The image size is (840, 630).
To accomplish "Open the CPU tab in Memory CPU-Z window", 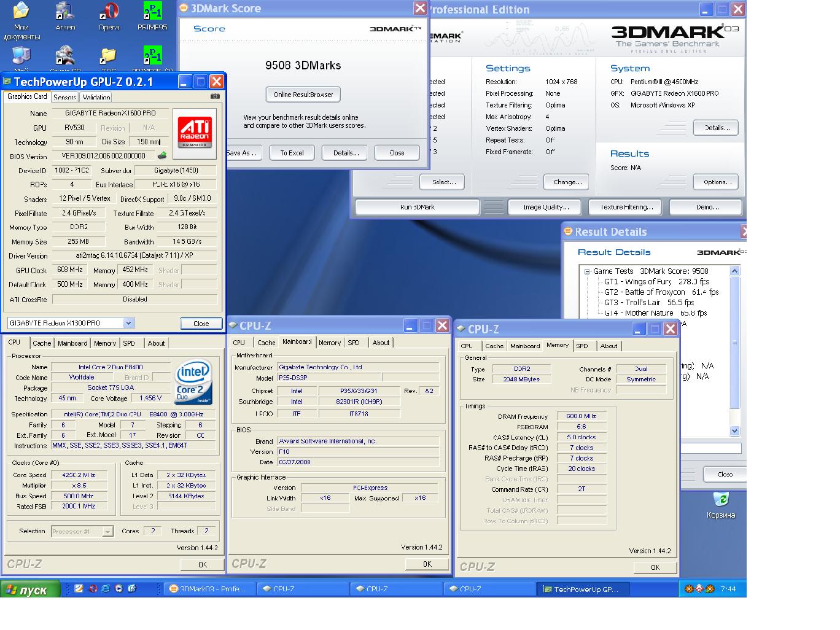I will pyautogui.click(x=467, y=346).
